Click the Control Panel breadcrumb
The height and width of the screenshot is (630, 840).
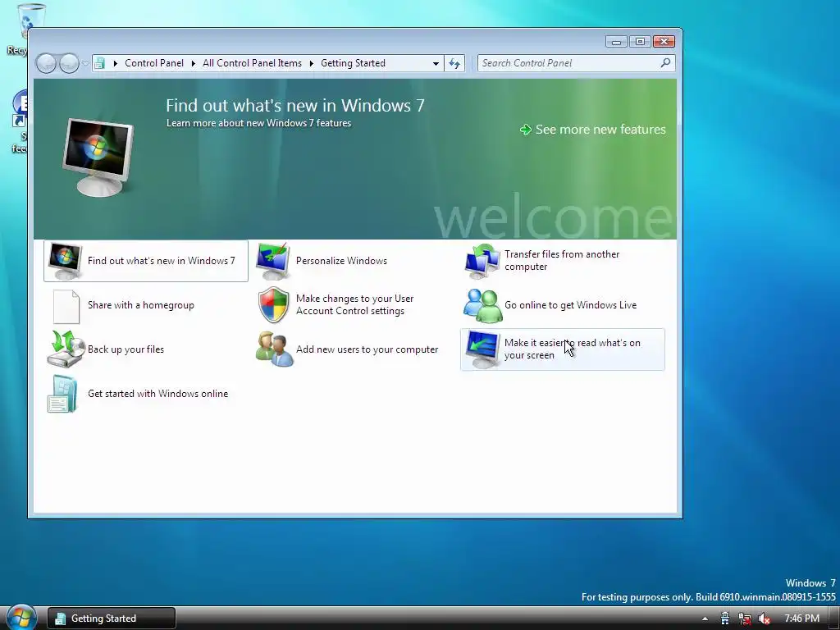(154, 63)
